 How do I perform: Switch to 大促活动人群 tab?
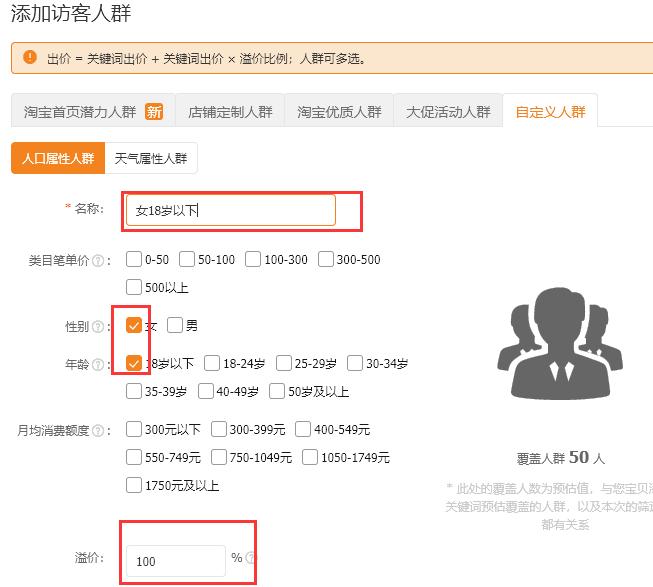click(448, 111)
